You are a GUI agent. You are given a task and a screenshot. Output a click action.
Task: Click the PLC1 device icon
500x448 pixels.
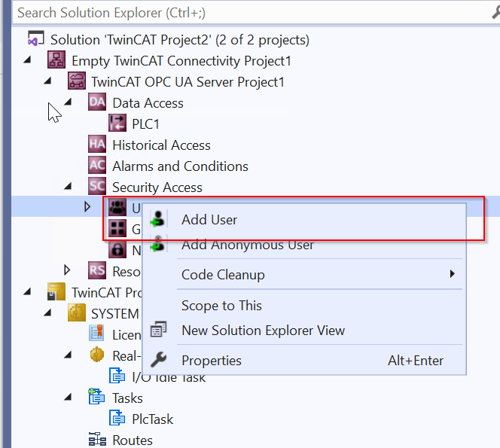(x=117, y=123)
